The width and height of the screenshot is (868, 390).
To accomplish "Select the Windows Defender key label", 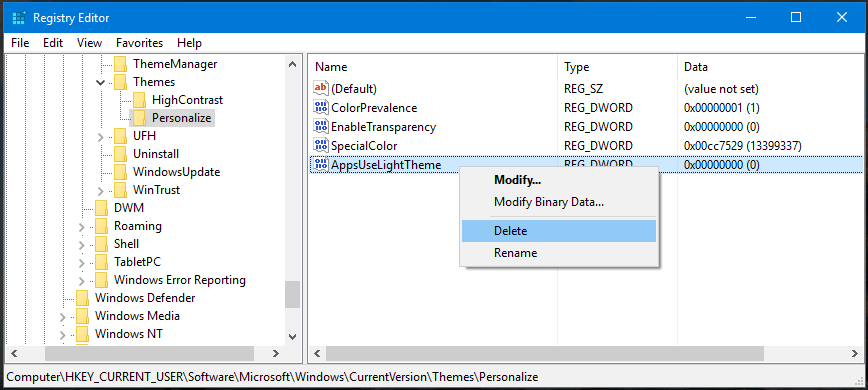I will pos(145,298).
